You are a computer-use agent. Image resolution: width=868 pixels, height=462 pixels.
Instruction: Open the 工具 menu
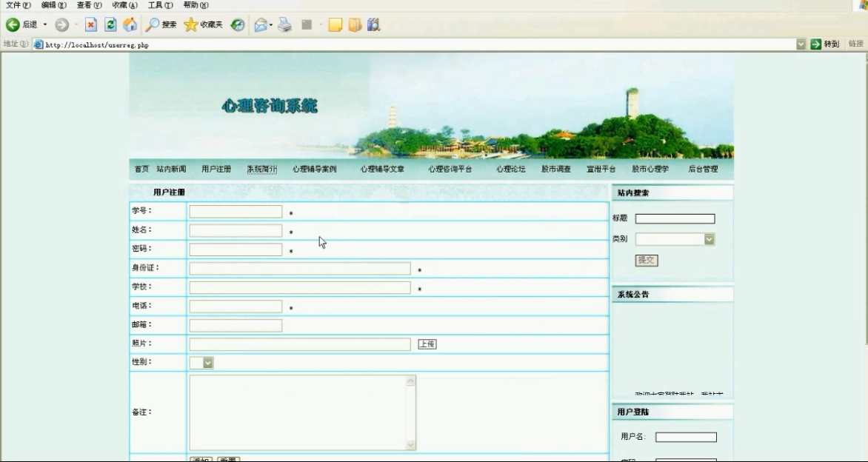point(160,5)
